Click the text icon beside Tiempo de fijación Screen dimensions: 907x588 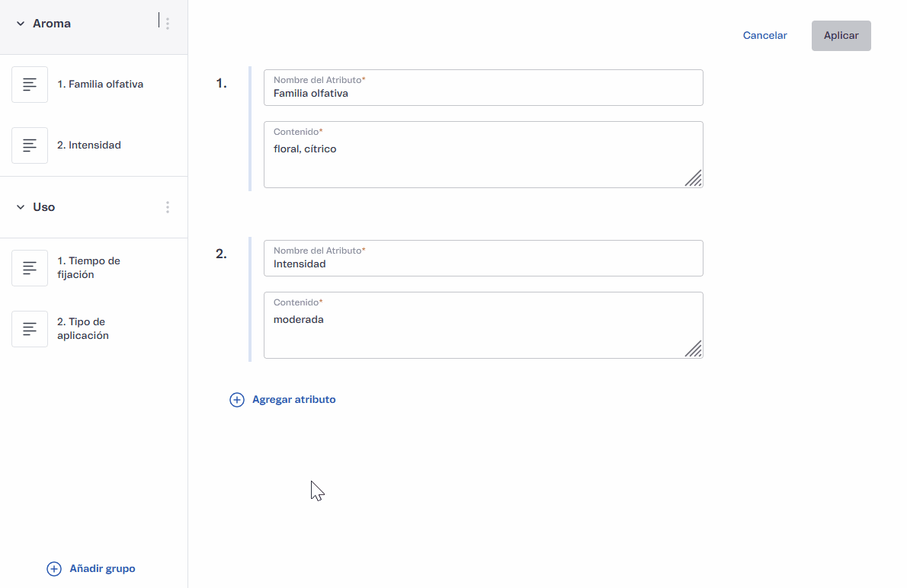pyautogui.click(x=30, y=268)
